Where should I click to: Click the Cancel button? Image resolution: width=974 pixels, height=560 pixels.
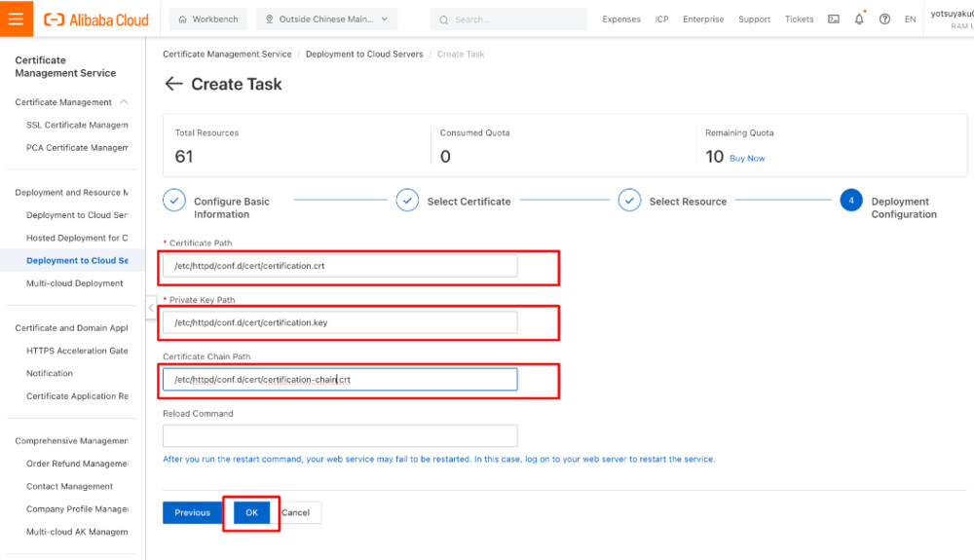click(x=296, y=512)
